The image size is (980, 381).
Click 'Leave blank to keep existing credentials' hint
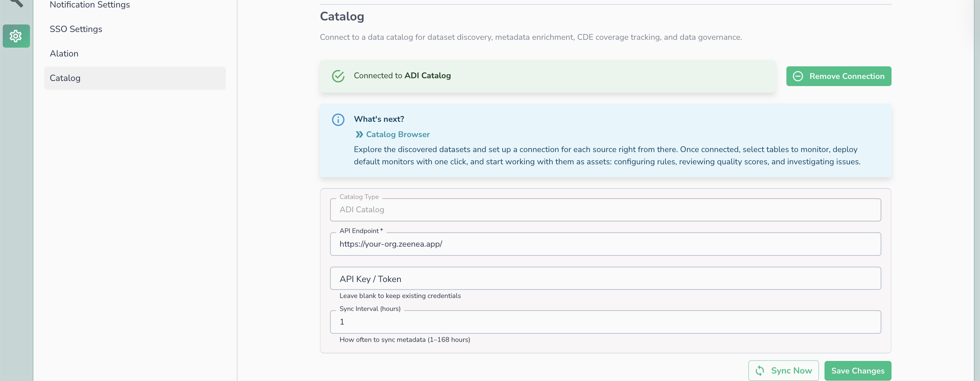tap(400, 296)
